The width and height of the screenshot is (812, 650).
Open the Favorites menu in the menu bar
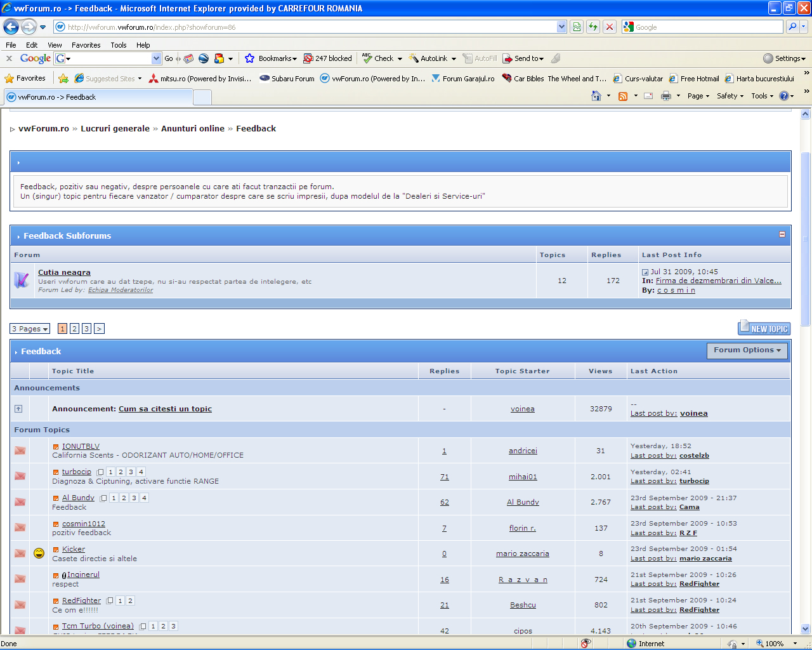86,45
